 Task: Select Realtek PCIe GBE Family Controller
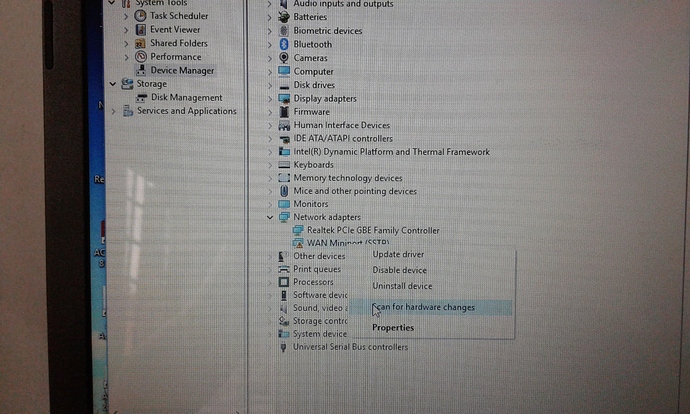point(373,230)
